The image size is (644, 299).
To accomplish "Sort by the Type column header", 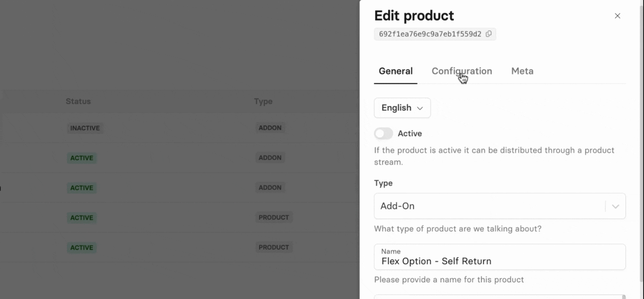I will 263,101.
